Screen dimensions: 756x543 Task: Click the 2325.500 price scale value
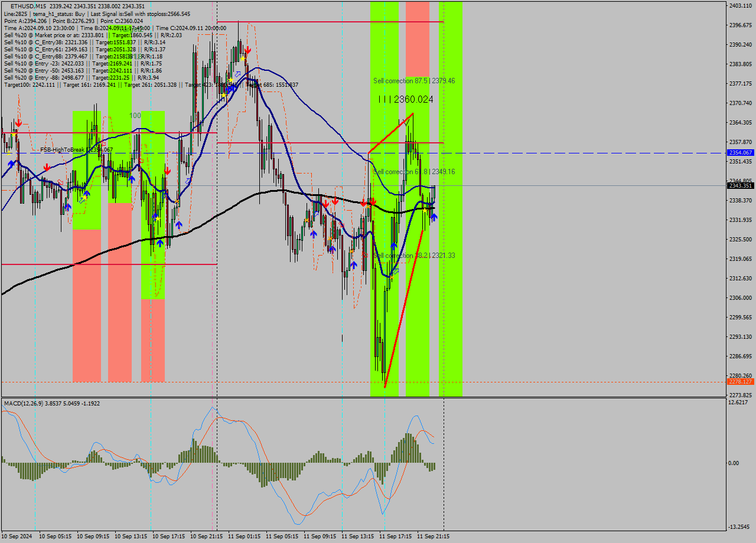tap(741, 239)
